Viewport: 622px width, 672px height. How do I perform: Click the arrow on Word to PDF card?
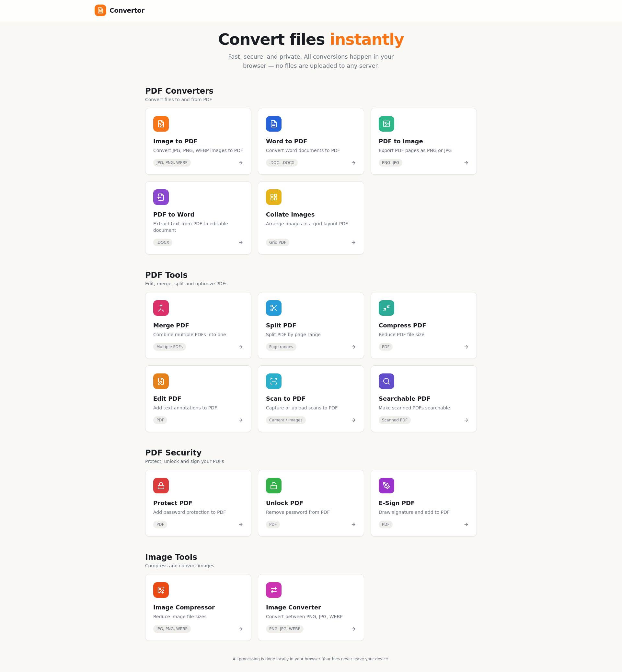(353, 163)
